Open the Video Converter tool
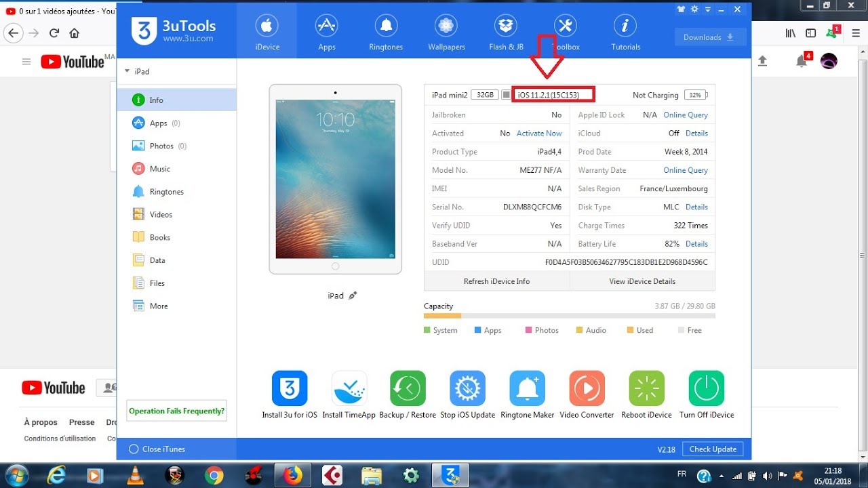This screenshot has width=868, height=488. [x=587, y=388]
